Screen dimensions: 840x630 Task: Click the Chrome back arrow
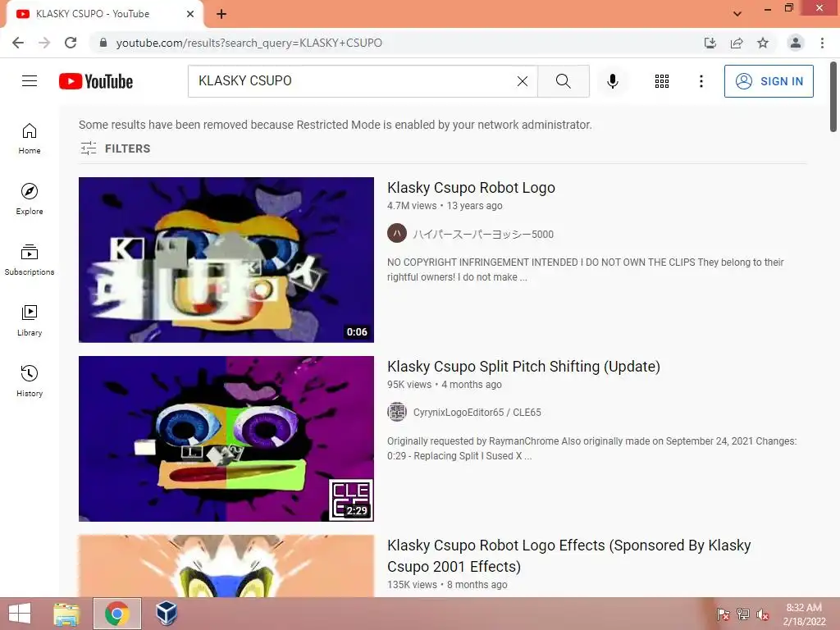click(x=18, y=43)
